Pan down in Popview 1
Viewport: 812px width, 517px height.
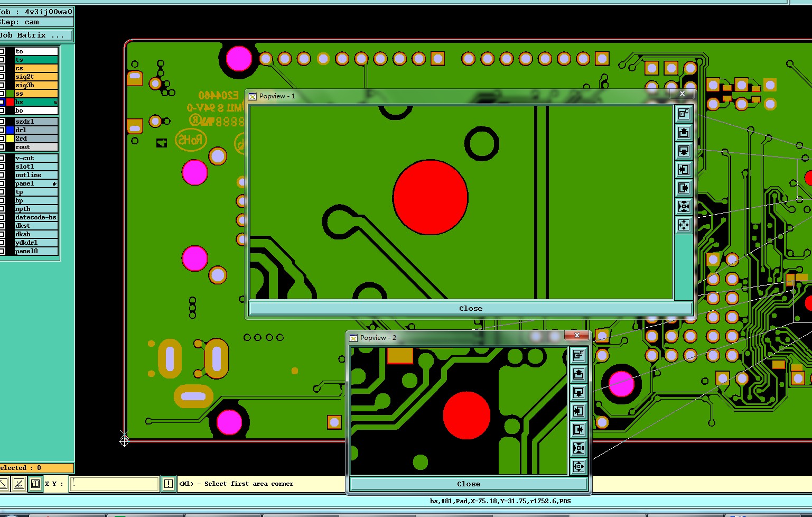click(x=684, y=151)
